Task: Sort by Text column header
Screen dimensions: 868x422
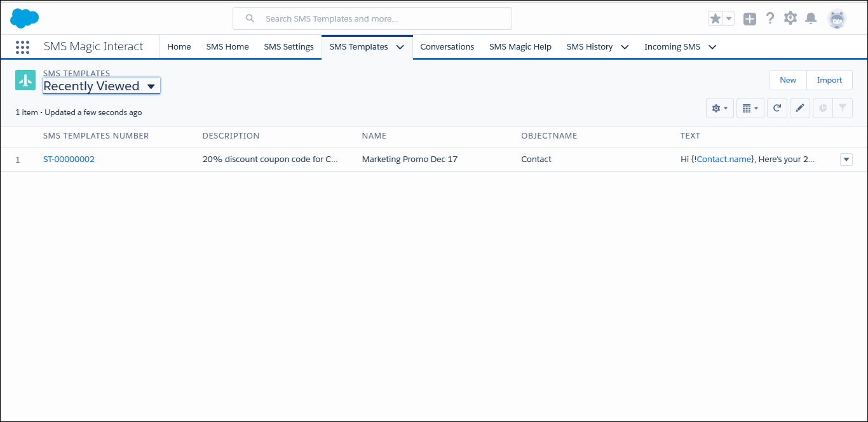Action: point(690,136)
